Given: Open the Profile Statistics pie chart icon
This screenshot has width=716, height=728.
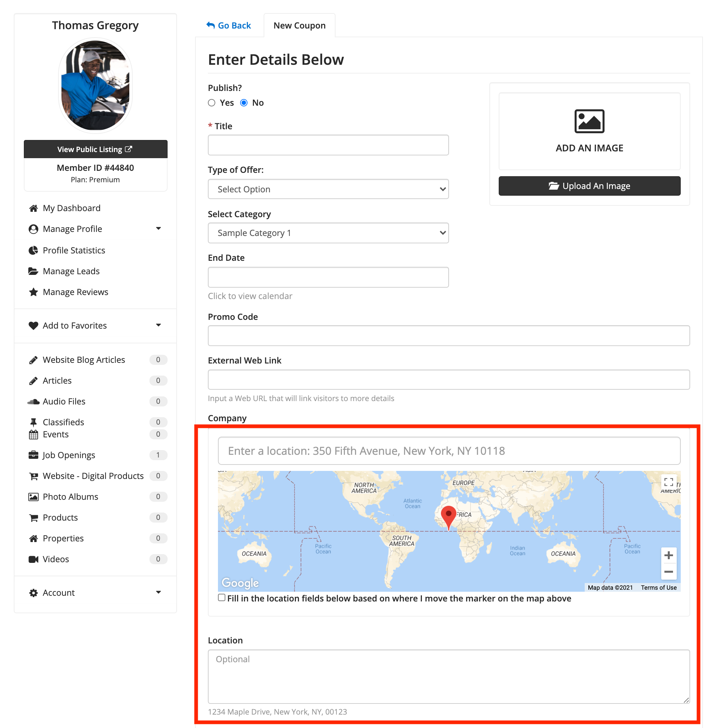Looking at the screenshot, I should click(34, 250).
